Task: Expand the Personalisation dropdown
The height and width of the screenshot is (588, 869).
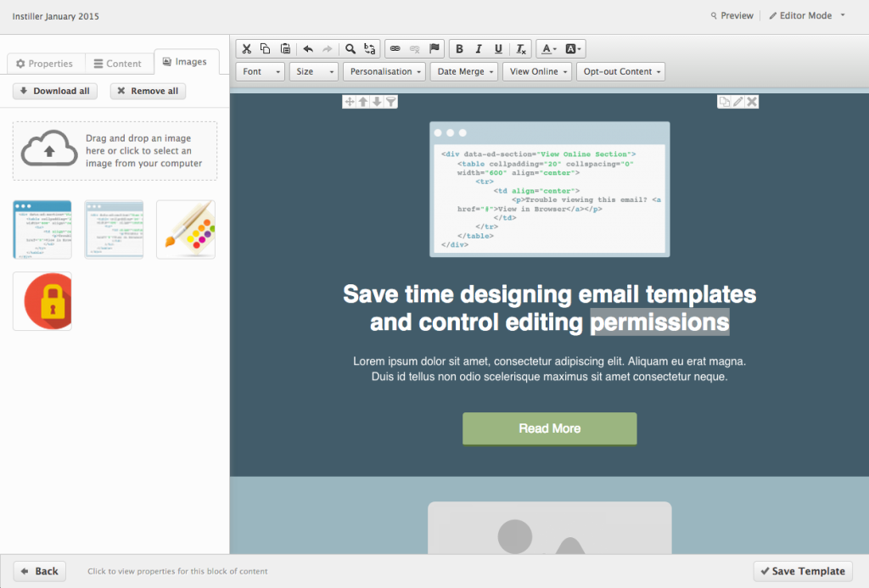Action: tap(384, 71)
